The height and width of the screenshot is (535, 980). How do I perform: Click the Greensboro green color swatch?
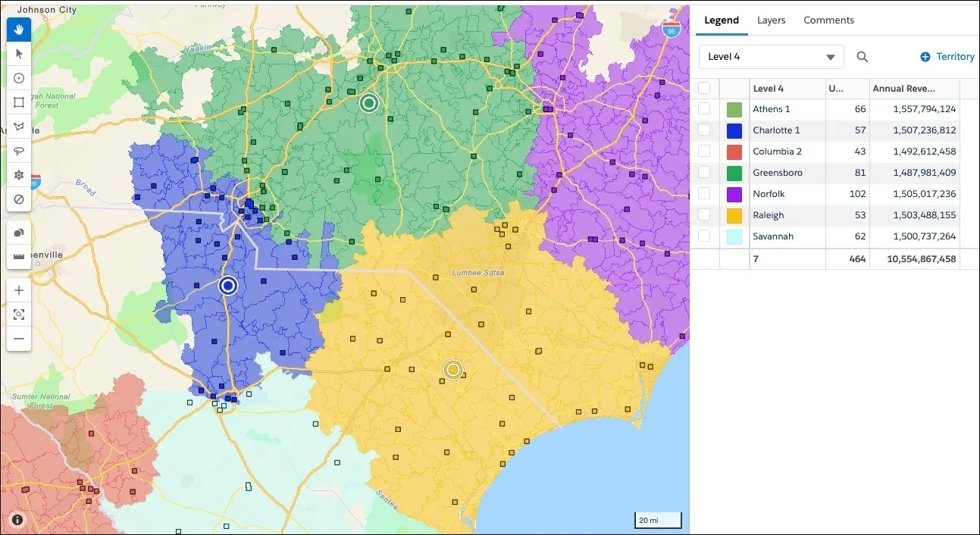[x=734, y=173]
